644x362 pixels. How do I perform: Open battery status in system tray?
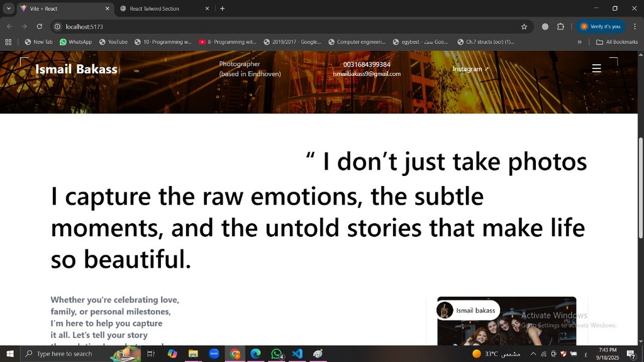click(x=574, y=353)
